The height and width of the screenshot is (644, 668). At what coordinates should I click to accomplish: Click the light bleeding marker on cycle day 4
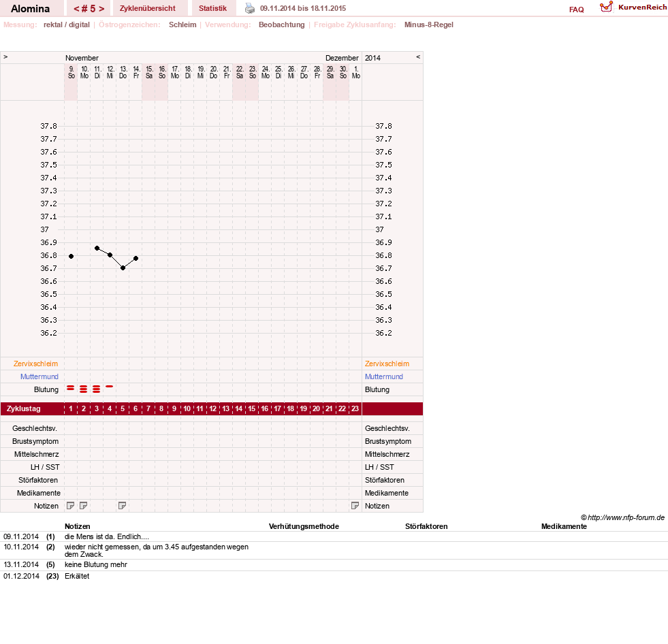[x=110, y=386]
